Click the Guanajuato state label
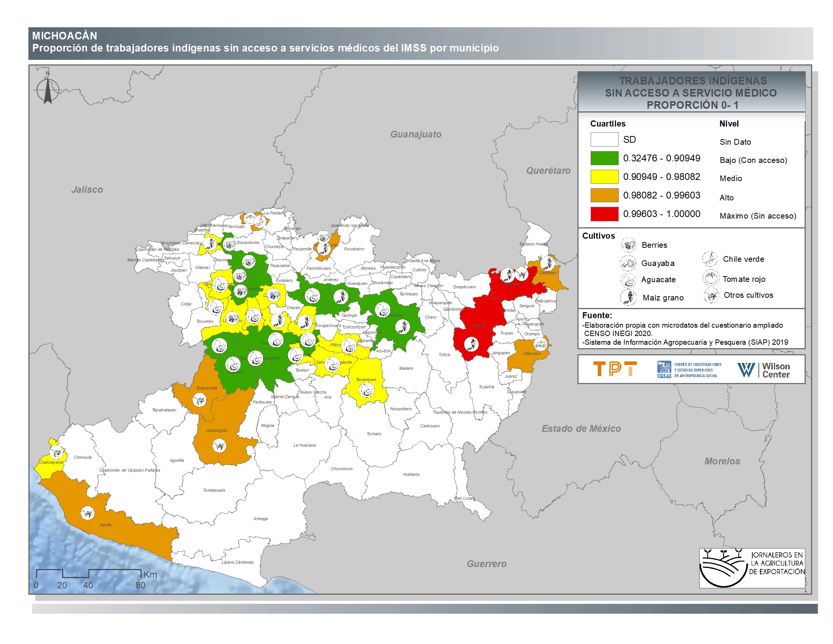 pos(415,134)
